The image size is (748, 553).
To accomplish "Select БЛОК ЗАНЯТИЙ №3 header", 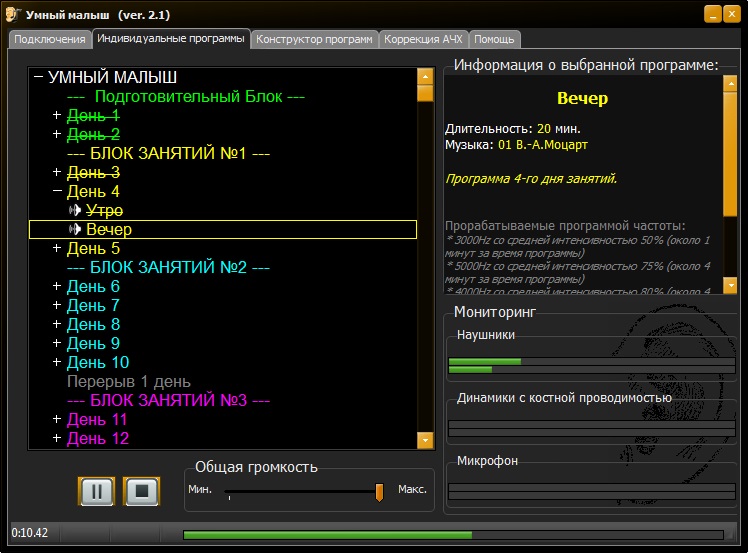I will coord(168,400).
